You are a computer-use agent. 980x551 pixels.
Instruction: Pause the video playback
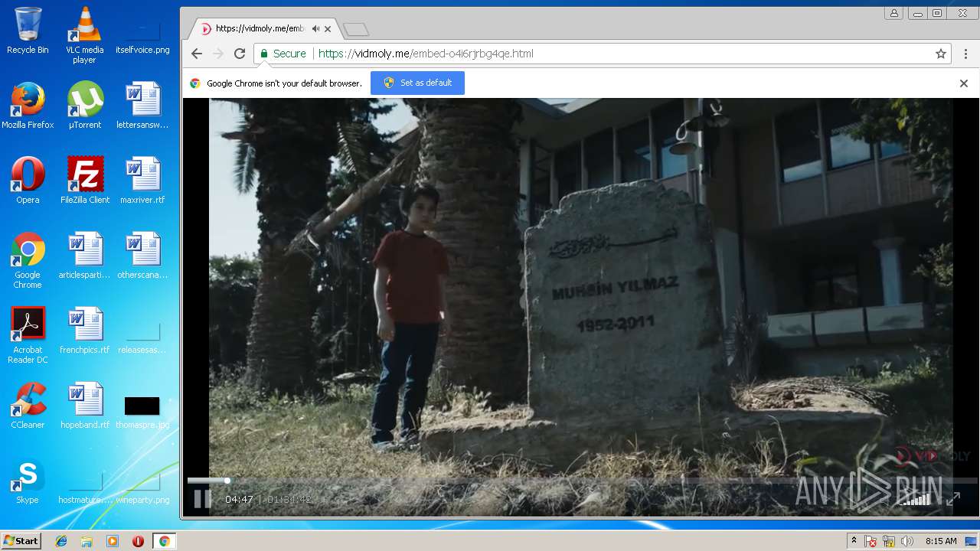[x=202, y=499]
